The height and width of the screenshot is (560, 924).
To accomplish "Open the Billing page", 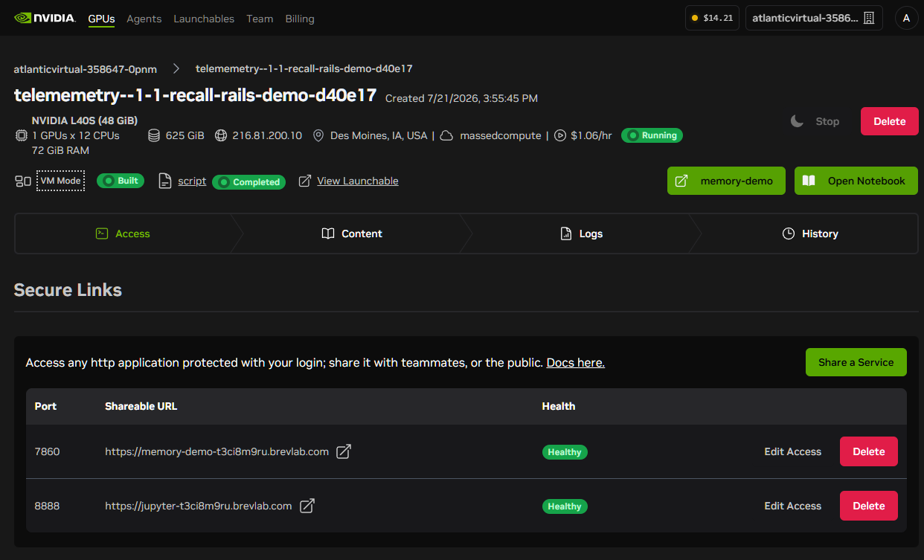I will click(x=300, y=19).
